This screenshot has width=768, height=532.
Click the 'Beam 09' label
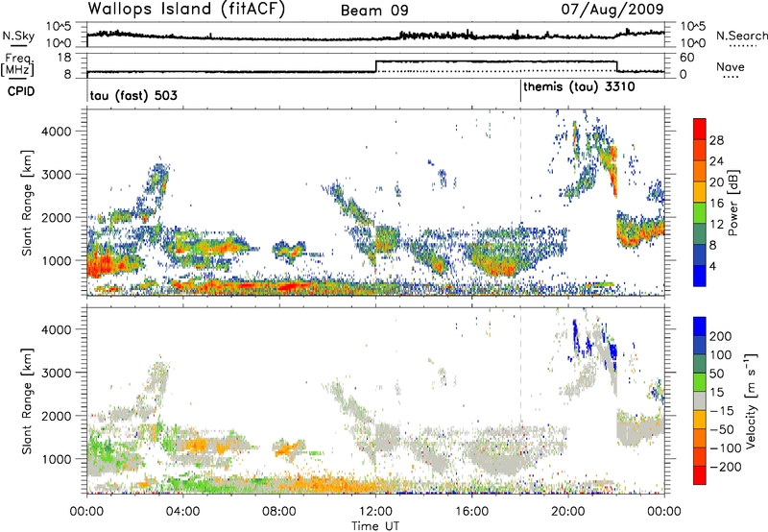pyautogui.click(x=374, y=11)
